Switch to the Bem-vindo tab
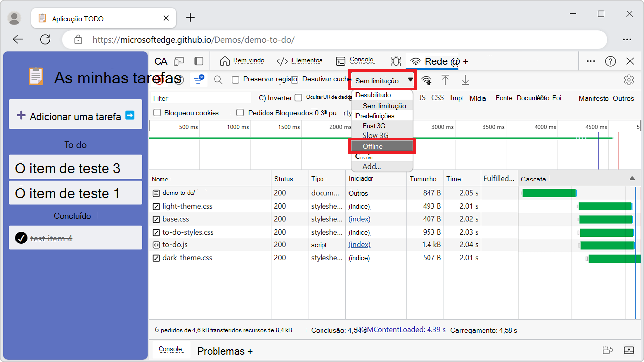This screenshot has height=362, width=644. point(242,61)
